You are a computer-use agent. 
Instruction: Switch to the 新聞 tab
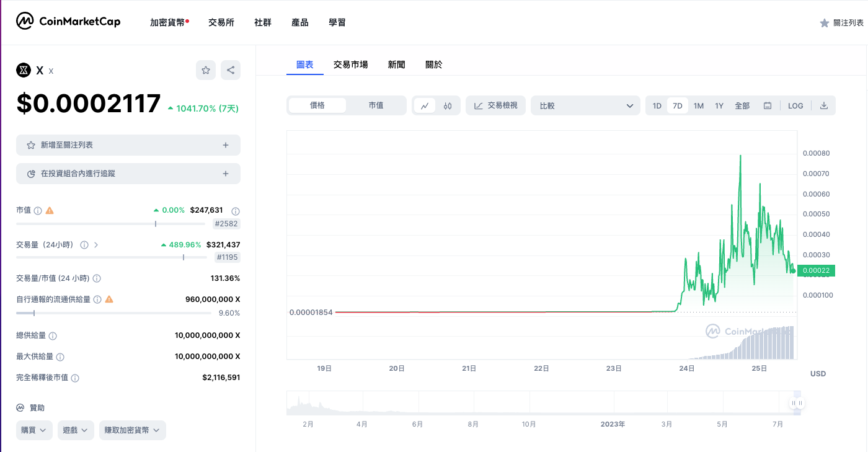point(397,64)
